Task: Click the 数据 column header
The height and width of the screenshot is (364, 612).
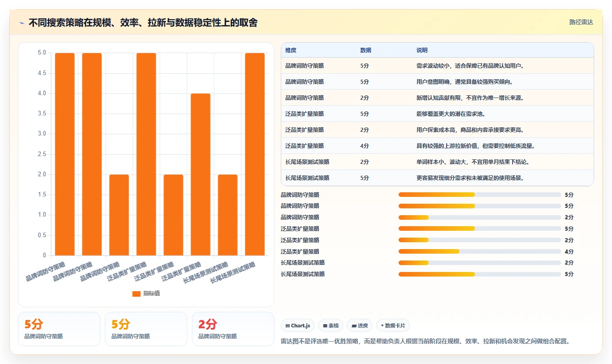Action: click(x=366, y=50)
